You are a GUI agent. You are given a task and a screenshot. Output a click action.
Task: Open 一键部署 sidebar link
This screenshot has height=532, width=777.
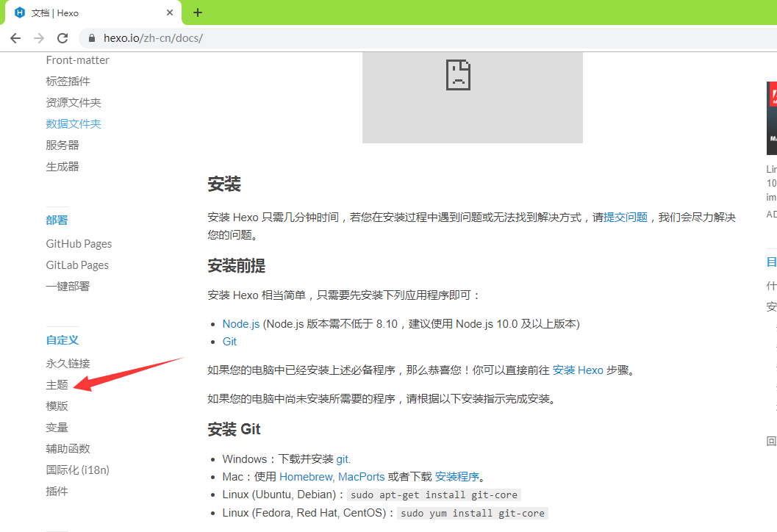click(68, 287)
